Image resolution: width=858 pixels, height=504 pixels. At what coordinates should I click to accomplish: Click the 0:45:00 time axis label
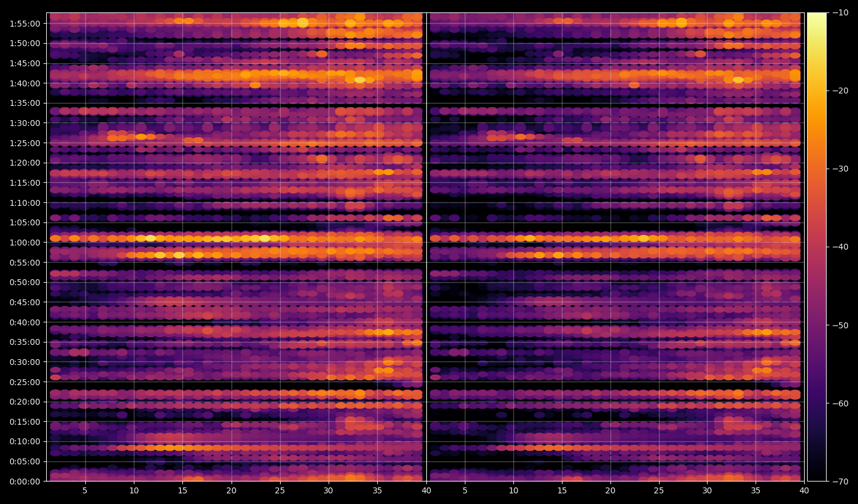tap(25, 302)
